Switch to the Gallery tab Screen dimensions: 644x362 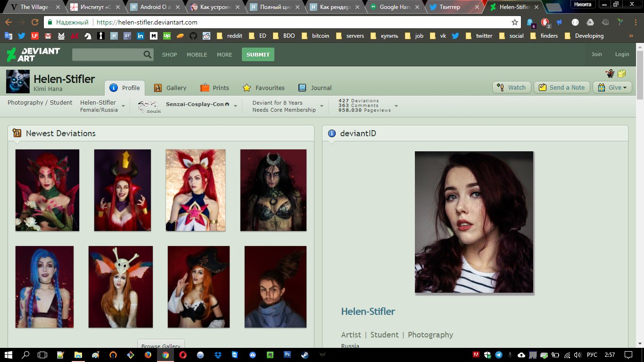(170, 88)
